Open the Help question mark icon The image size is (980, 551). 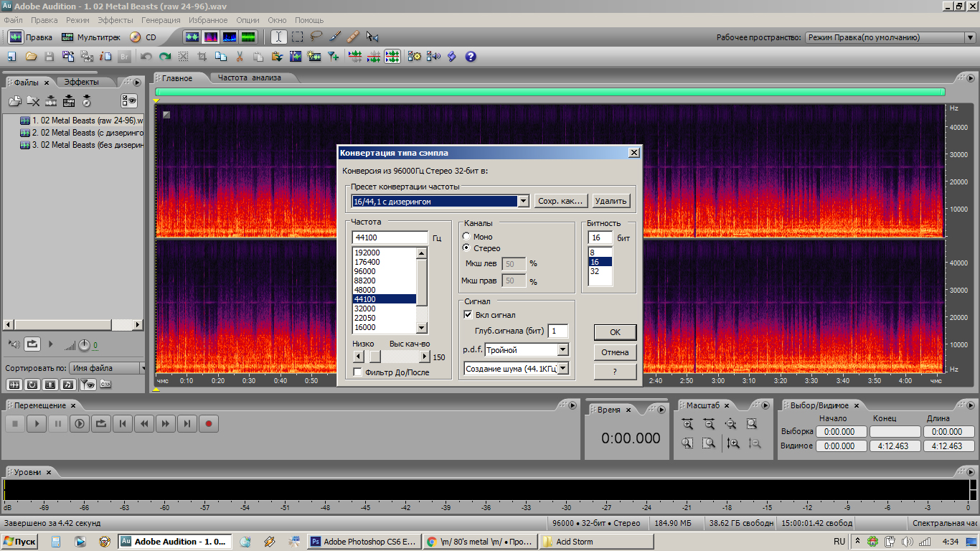[x=471, y=56]
